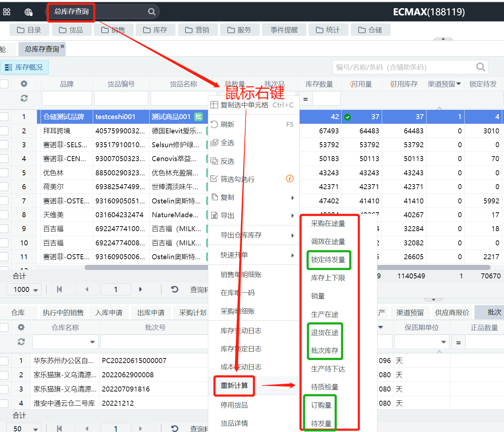
Task: Click the search icon in product code search field
Action: [x=481, y=67]
